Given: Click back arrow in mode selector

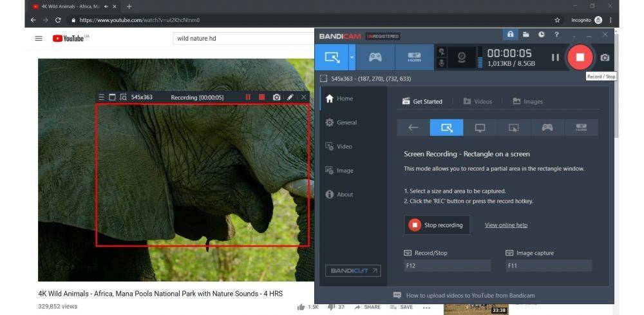Looking at the screenshot, I should coord(413,128).
